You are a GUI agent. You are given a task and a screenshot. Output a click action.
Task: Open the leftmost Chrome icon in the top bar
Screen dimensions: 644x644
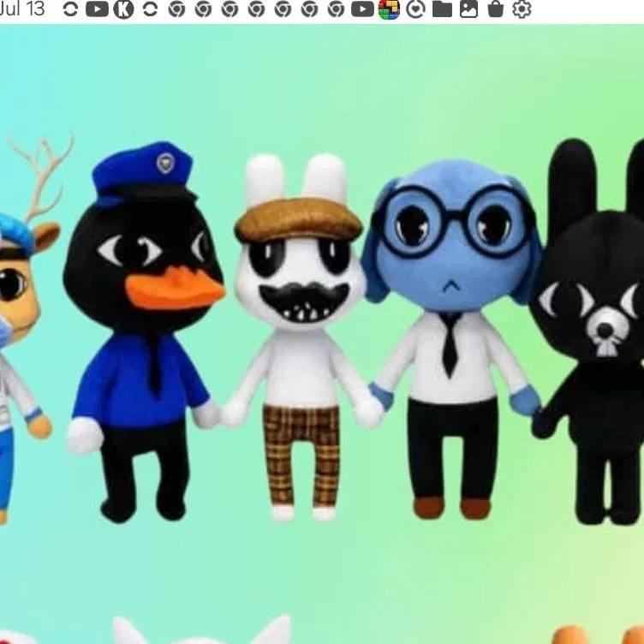pos(176,9)
